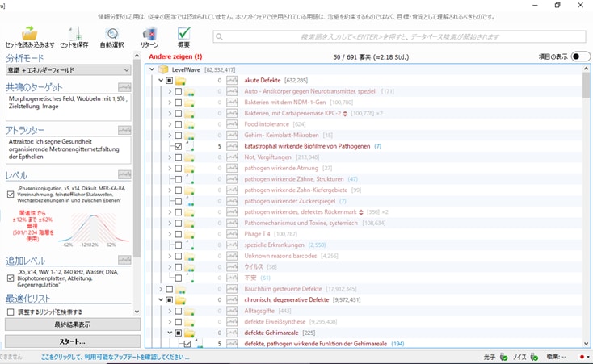Screen dimensions: 593x364
Task: Click down arrow of left panel scrollbar
Action: point(137,312)
